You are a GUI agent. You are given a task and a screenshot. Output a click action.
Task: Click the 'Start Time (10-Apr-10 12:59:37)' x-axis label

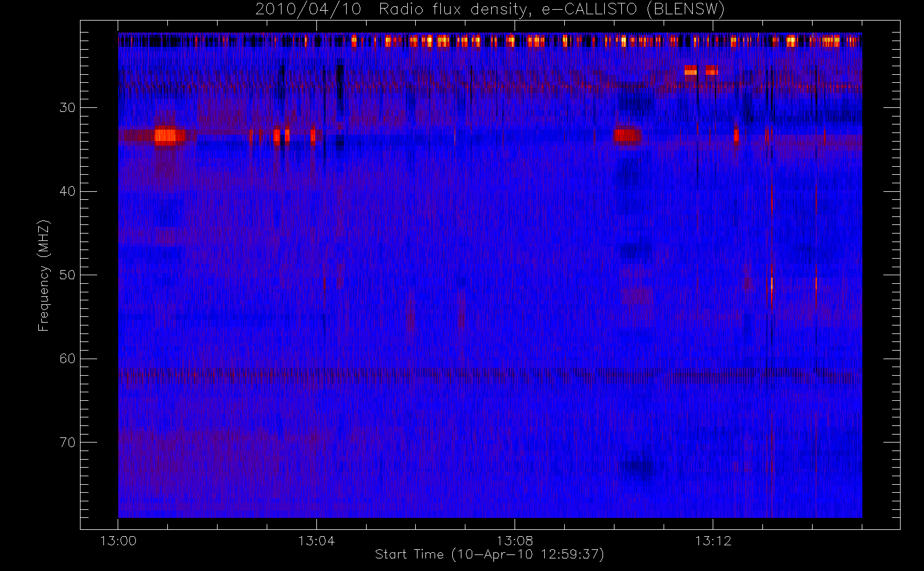click(x=489, y=554)
